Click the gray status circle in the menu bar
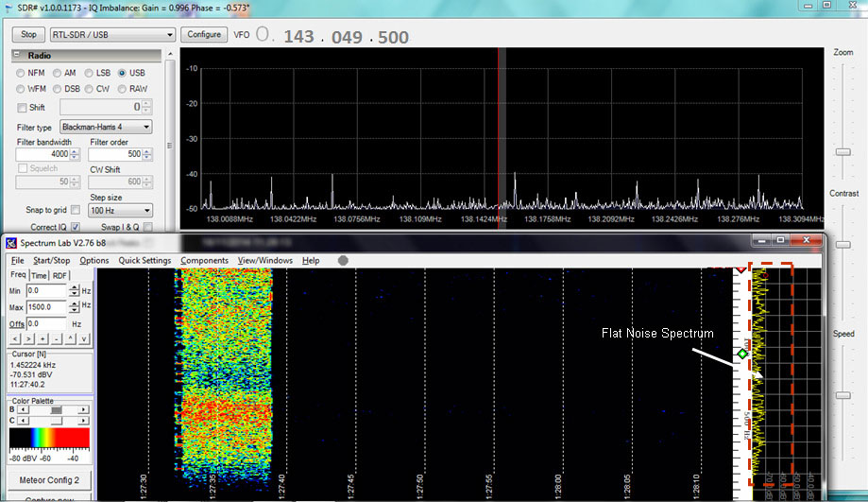Image resolution: width=868 pixels, height=502 pixels. pyautogui.click(x=343, y=261)
